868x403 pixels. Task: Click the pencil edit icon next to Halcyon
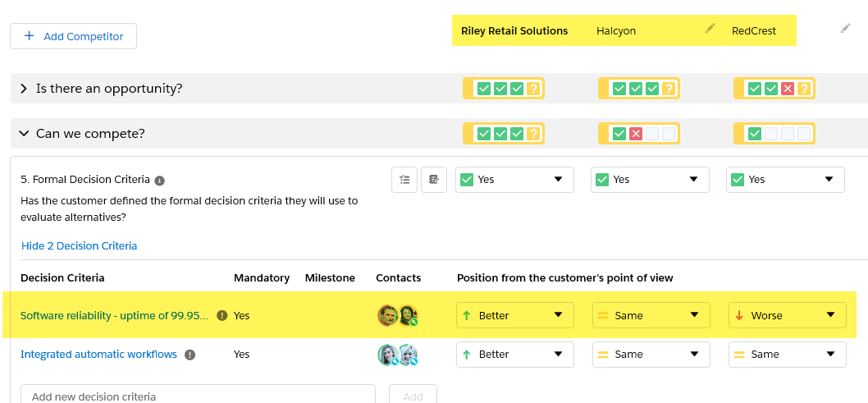[710, 29]
